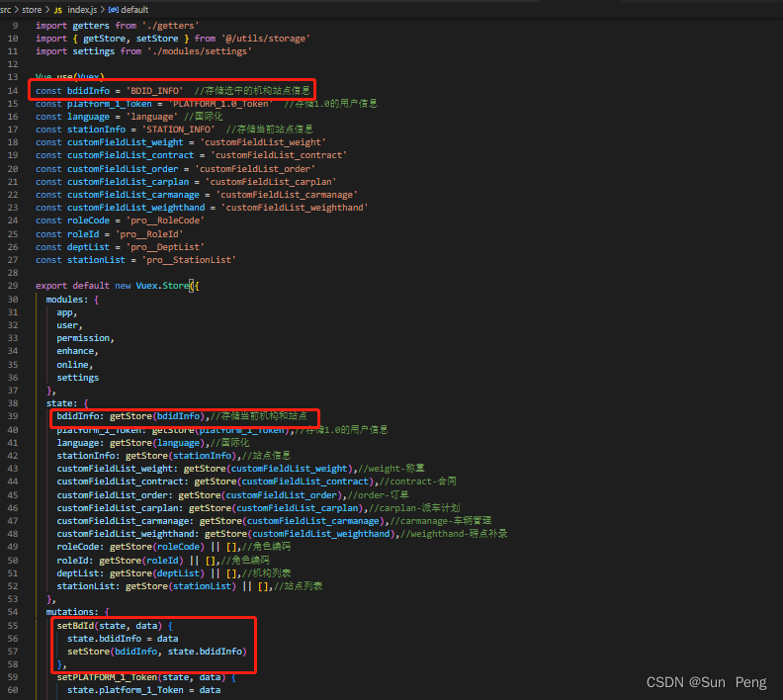
Task: Click line number 55 in the gutter
Action: point(13,626)
